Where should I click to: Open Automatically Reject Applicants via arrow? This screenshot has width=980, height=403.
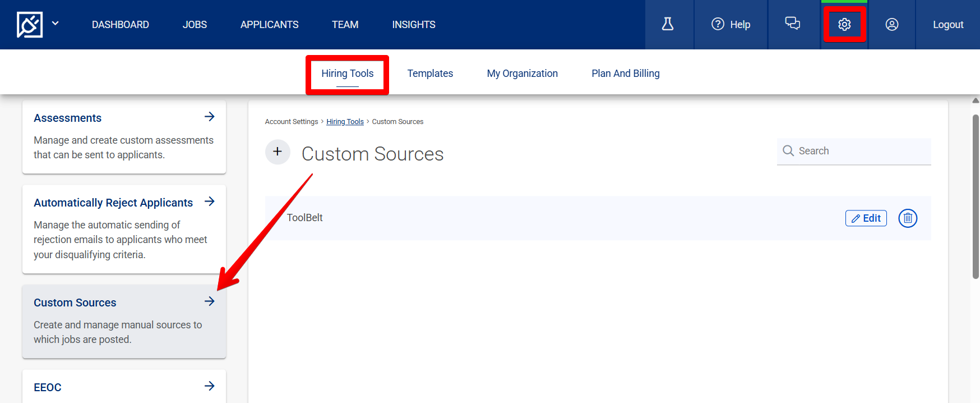click(210, 201)
